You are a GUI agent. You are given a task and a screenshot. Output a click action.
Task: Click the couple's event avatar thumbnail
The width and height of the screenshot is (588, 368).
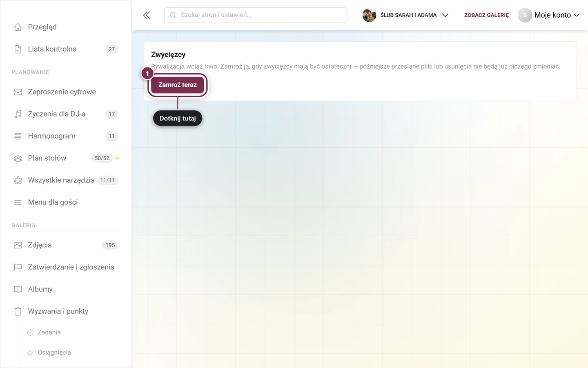pos(369,15)
